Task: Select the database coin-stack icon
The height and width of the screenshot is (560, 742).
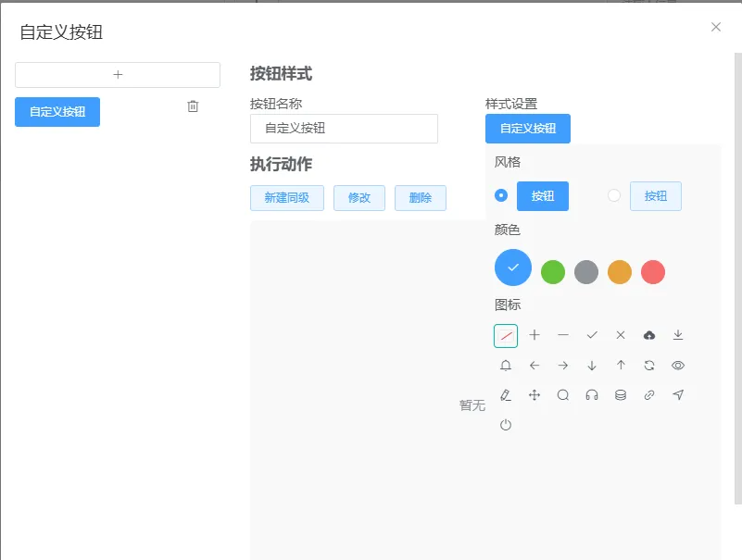Action: pos(621,395)
